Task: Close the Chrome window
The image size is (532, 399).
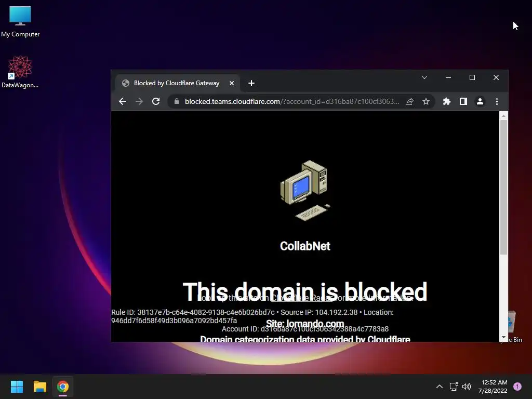Action: click(496, 78)
